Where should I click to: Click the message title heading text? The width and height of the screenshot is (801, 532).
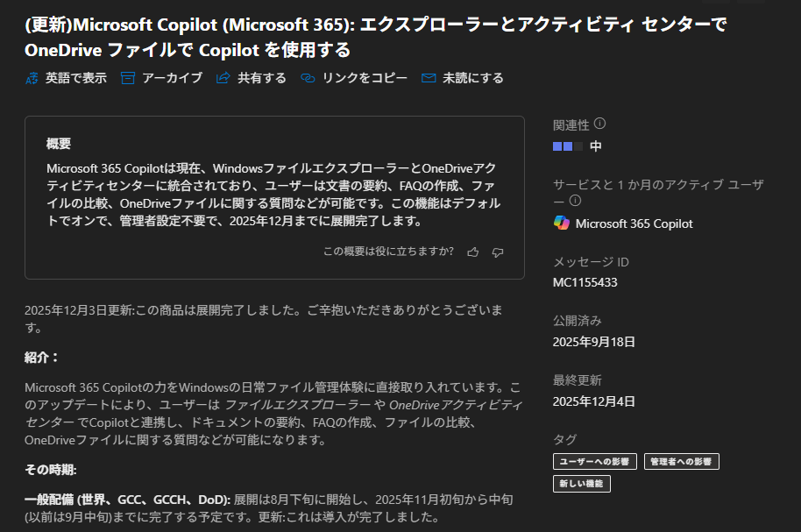tap(375, 37)
